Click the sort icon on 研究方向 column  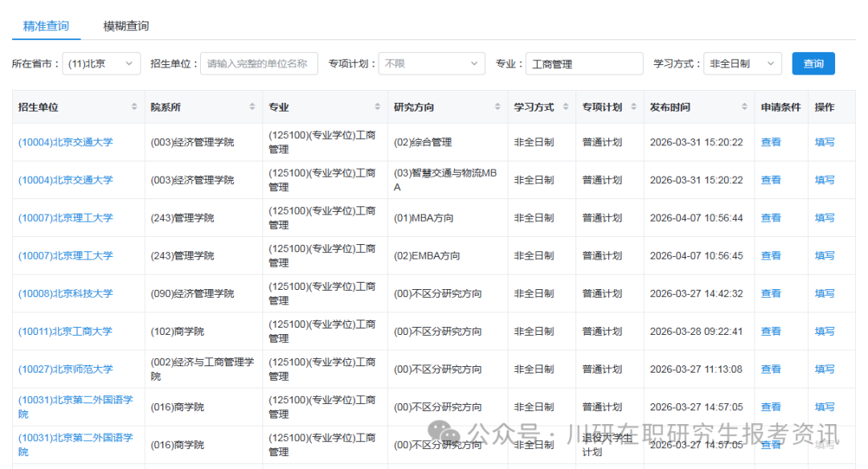point(497,105)
